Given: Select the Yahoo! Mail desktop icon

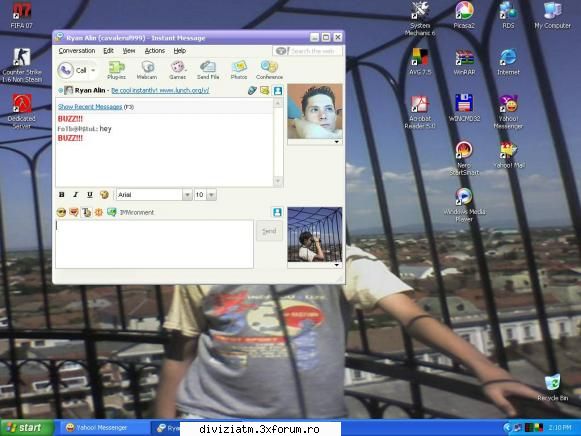Looking at the screenshot, I should [x=509, y=155].
